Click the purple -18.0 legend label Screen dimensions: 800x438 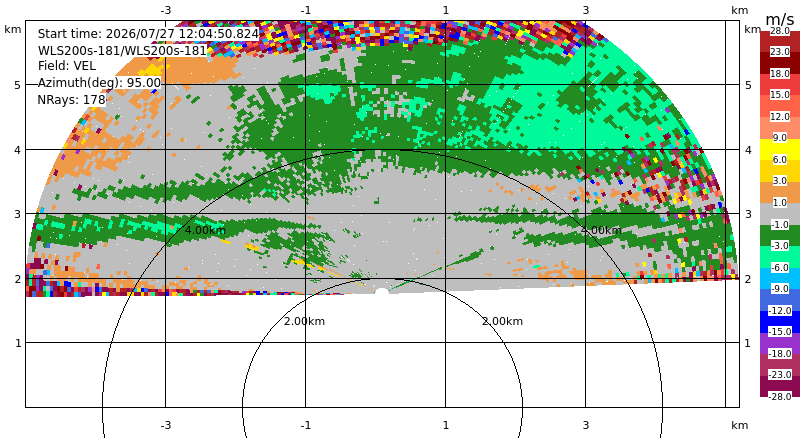pos(780,353)
